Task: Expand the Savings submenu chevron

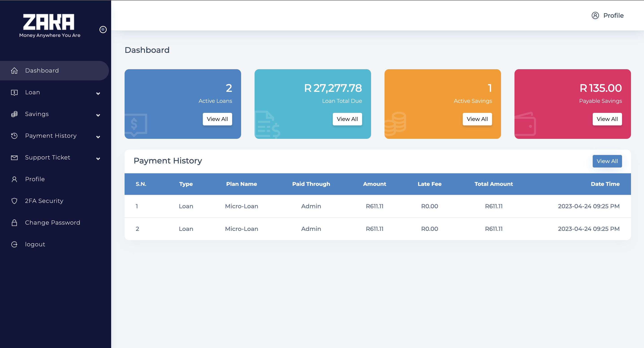Action: tap(98, 115)
